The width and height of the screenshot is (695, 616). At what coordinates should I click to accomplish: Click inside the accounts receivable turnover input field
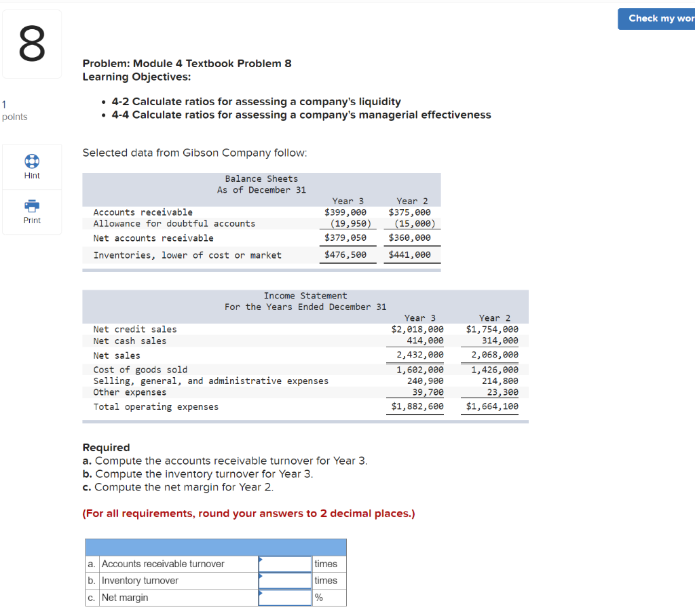pos(284,564)
